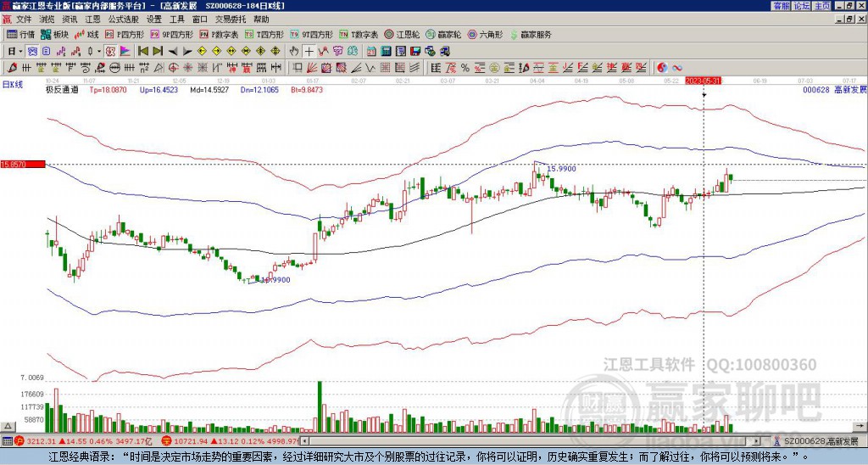Viewport: 868px width, 465px height.
Task: Click the yellow left-arrow diamond icon
Action: (202, 52)
